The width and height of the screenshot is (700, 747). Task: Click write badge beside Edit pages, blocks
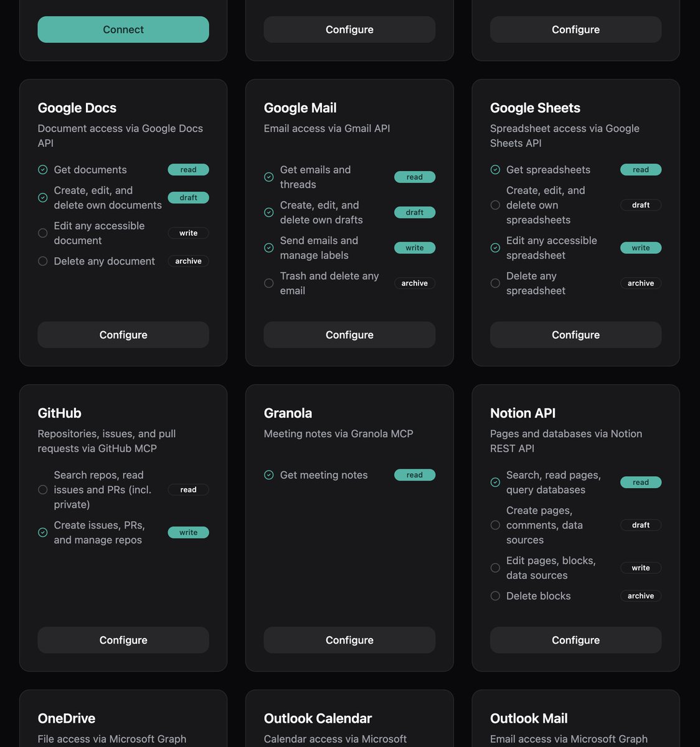pyautogui.click(x=641, y=568)
